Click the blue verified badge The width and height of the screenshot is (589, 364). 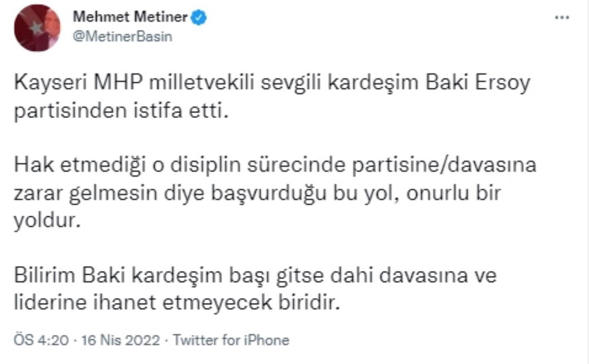[x=199, y=17]
